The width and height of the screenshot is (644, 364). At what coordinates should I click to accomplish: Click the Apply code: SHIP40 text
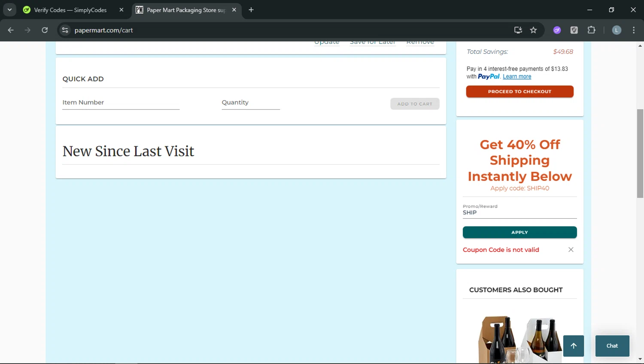(519, 188)
